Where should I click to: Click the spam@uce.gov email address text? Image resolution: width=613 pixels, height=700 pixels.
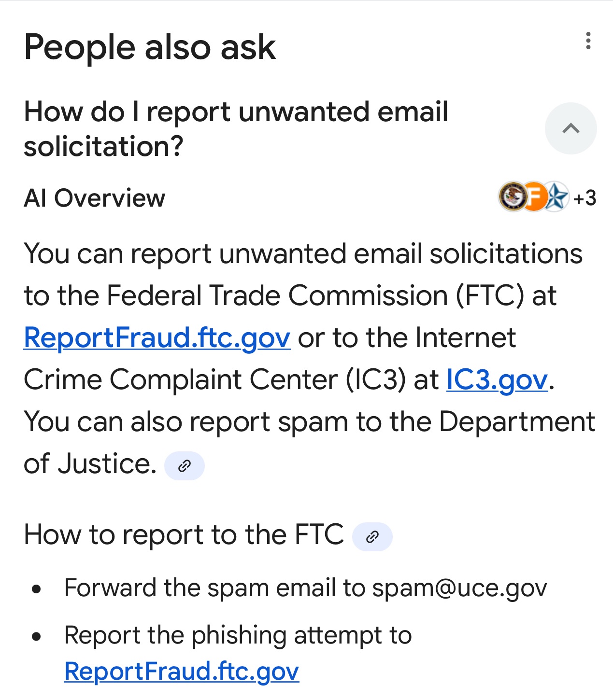click(x=459, y=588)
